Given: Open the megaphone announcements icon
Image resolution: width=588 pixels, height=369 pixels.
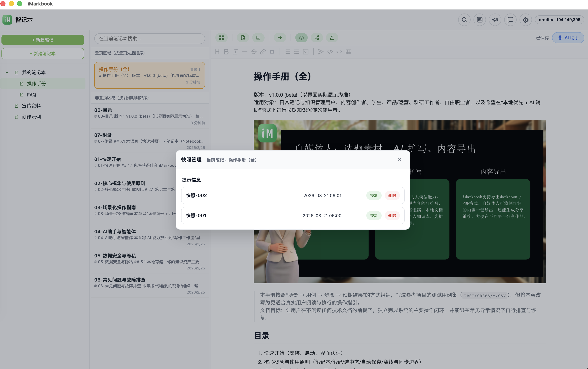Looking at the screenshot, I should coord(495,20).
